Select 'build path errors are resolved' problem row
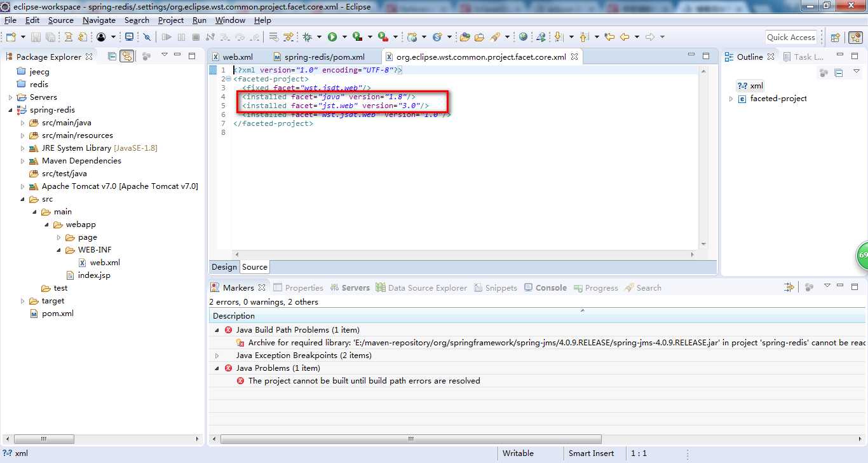868x463 pixels. pos(364,381)
